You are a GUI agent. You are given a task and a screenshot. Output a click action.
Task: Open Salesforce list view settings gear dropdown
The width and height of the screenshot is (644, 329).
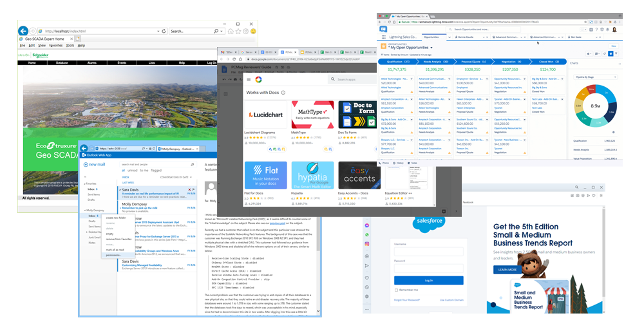pyautogui.click(x=589, y=54)
